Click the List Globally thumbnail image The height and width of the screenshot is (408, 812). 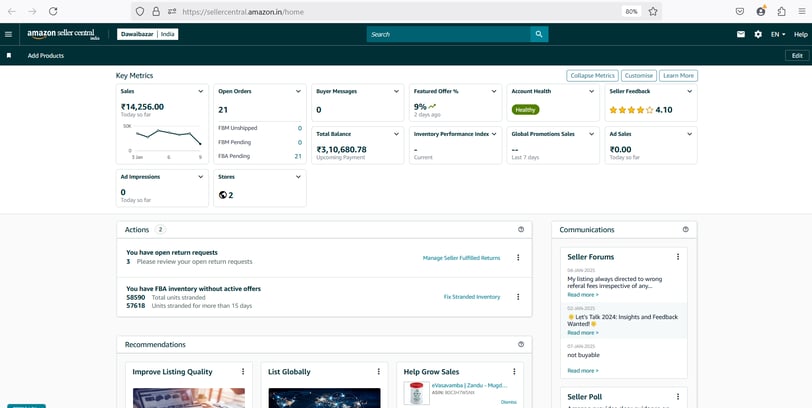click(324, 398)
